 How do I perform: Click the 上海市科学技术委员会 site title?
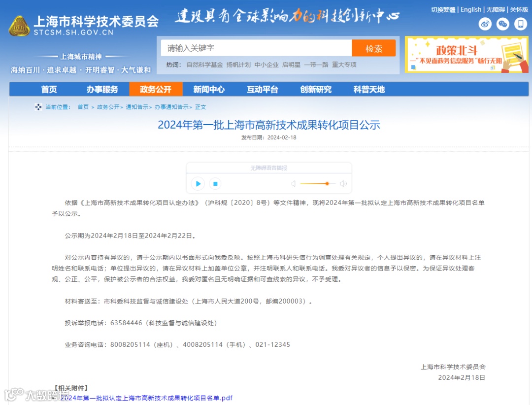[96, 21]
